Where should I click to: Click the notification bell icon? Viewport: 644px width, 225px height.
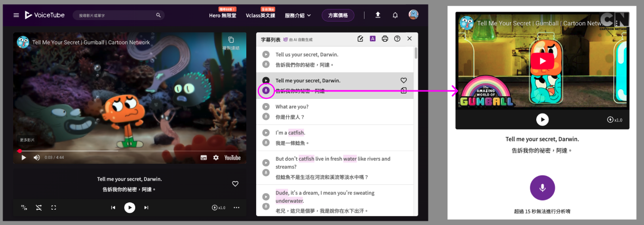click(395, 15)
